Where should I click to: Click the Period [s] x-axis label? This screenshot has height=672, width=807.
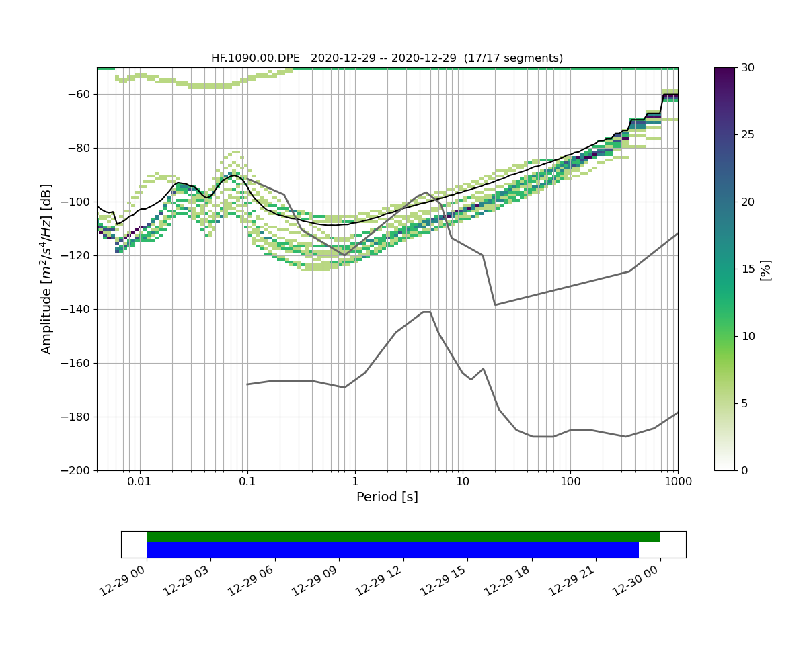387,497
